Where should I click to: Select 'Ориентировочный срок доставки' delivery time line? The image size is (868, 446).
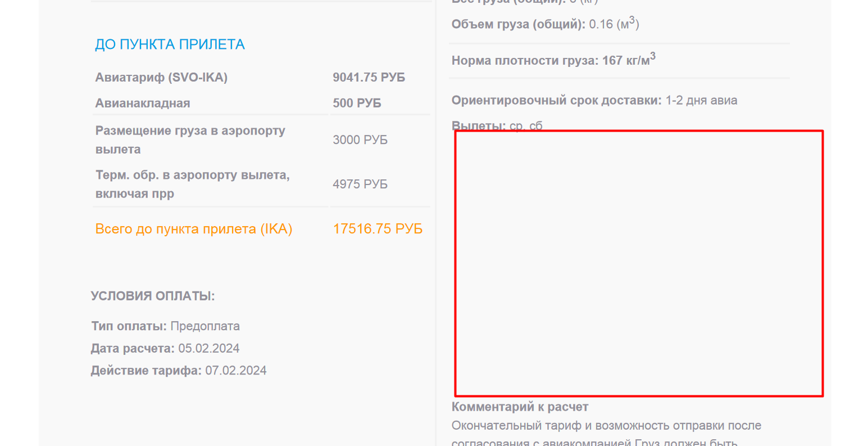[x=594, y=101]
